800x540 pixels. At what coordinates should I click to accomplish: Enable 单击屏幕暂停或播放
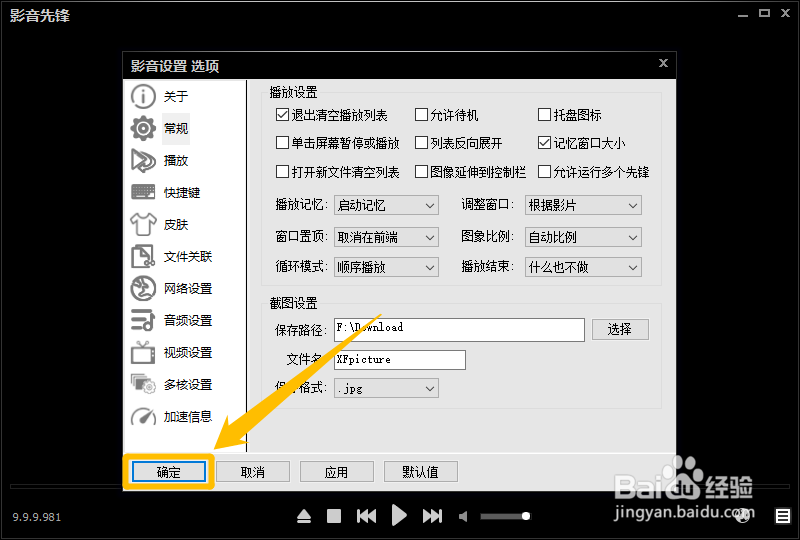[x=282, y=143]
